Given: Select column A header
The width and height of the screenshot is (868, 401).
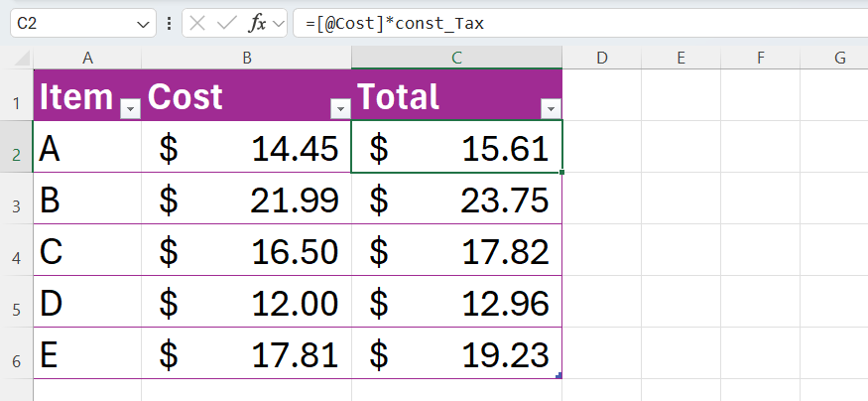Looking at the screenshot, I should (87, 58).
